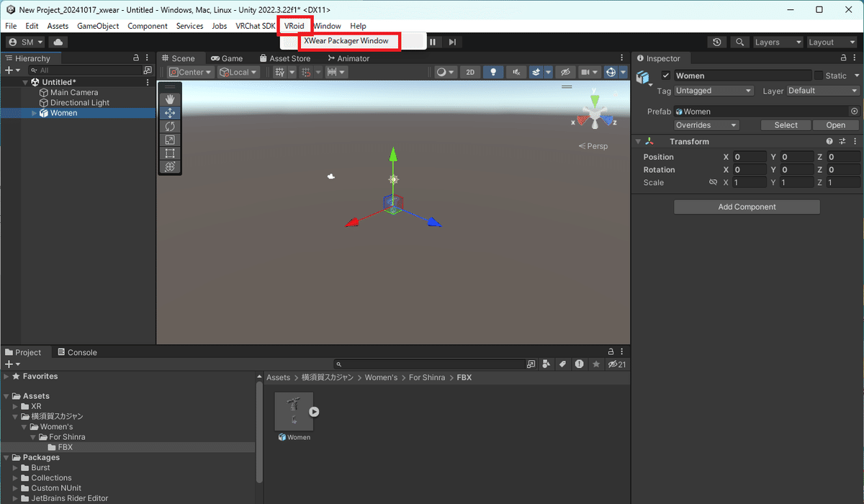The image size is (864, 504).
Task: Click Search by Type icon in Project
Action: [x=546, y=364]
